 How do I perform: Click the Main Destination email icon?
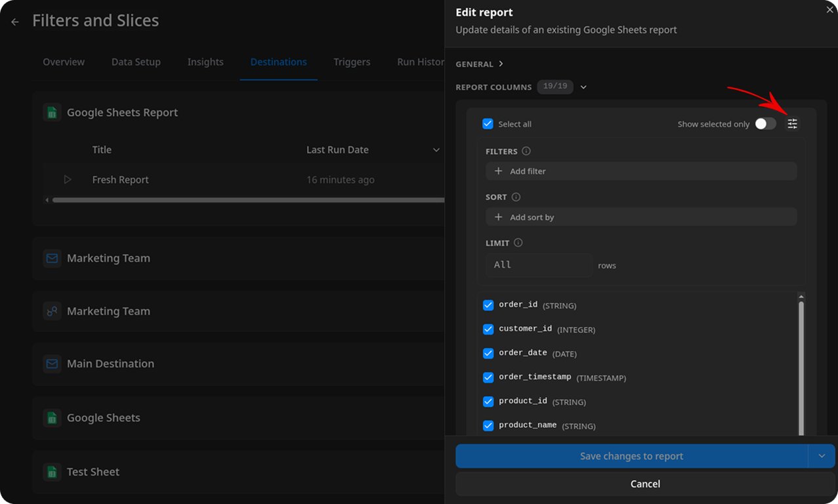point(52,364)
